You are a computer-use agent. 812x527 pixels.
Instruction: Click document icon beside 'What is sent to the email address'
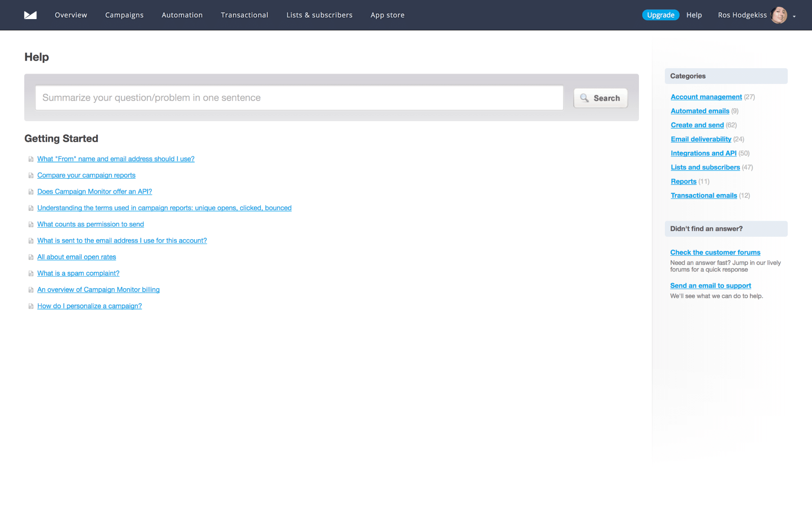pyautogui.click(x=31, y=241)
